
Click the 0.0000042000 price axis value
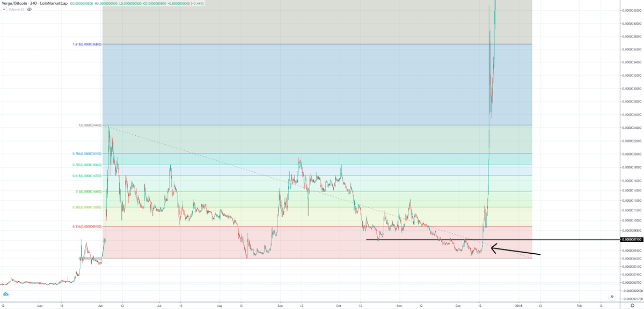click(x=632, y=11)
